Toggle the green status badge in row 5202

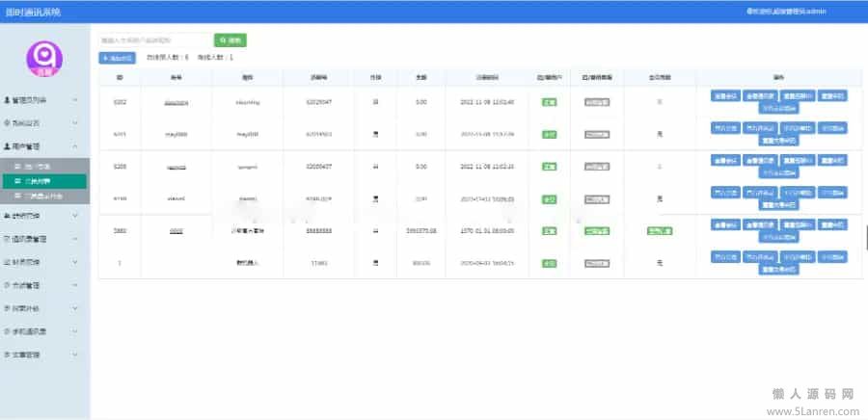[x=549, y=102]
